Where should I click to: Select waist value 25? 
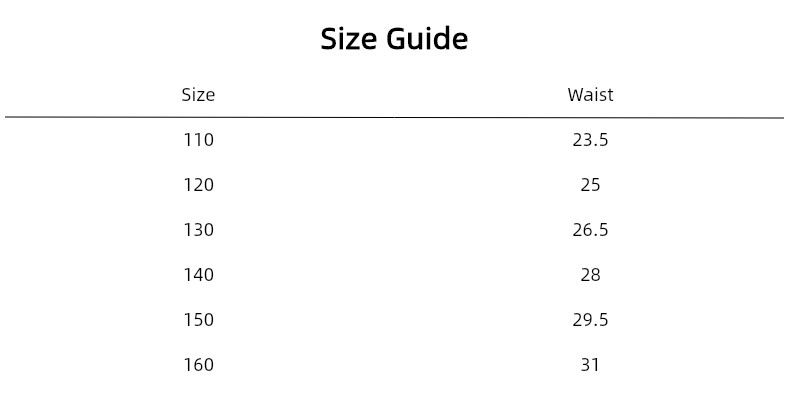pyautogui.click(x=590, y=185)
